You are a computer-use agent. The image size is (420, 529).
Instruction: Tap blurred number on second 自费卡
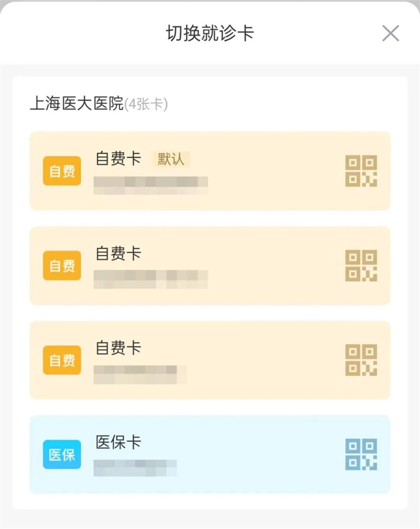click(x=151, y=279)
